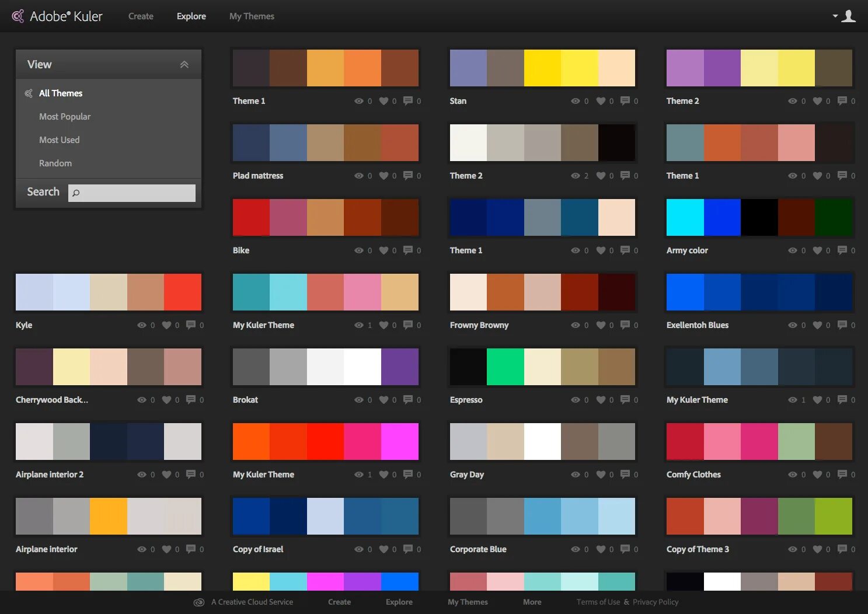The width and height of the screenshot is (868, 614).
Task: Pick the purple swatch in the Brokat theme
Action: 400,367
